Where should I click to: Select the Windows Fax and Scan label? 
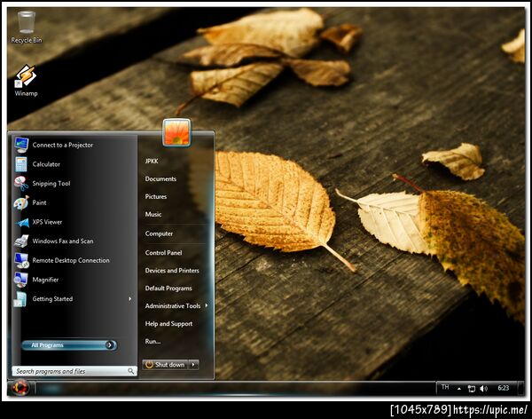tap(63, 241)
